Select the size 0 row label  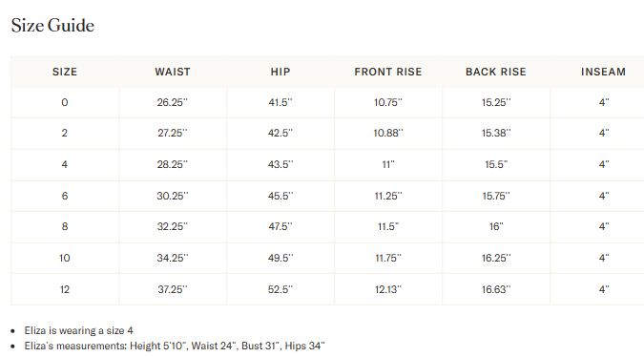coord(65,102)
